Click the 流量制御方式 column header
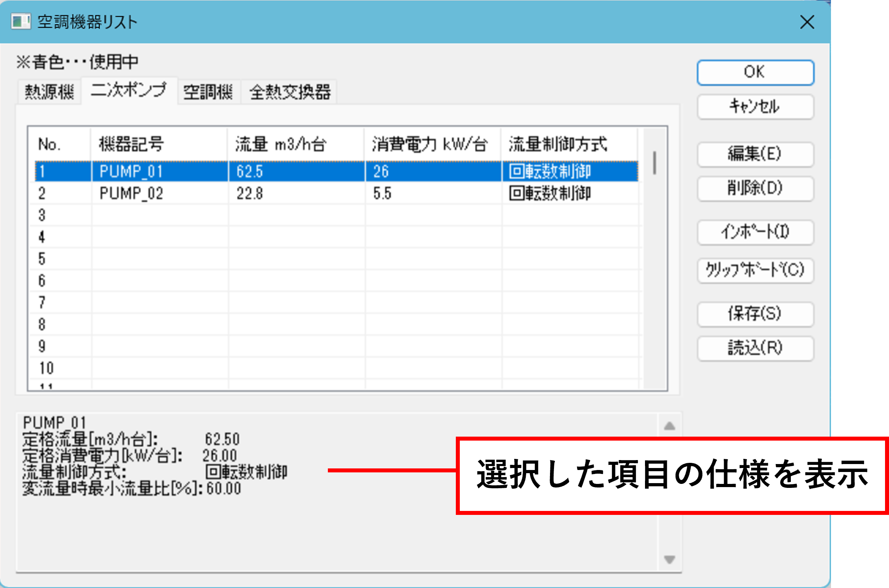The width and height of the screenshot is (889, 588). click(558, 144)
